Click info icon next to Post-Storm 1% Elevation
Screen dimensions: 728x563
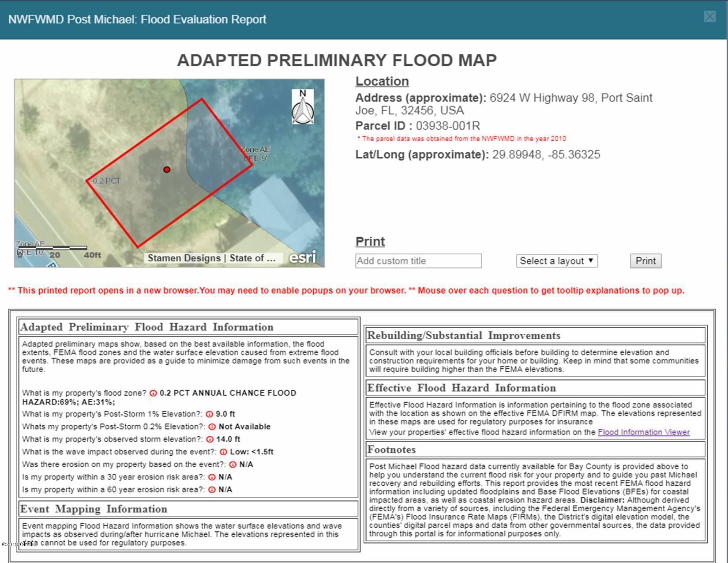[209, 414]
